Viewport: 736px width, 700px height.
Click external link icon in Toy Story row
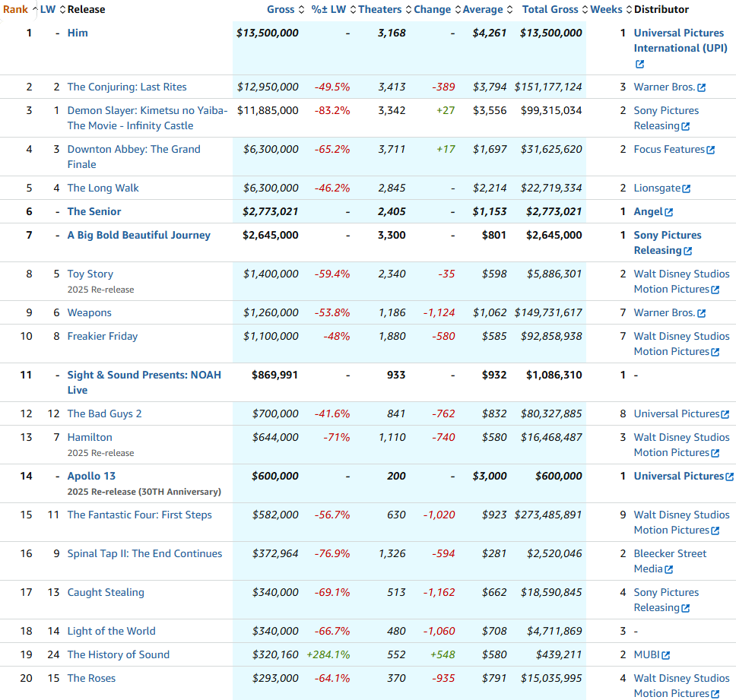(715, 290)
